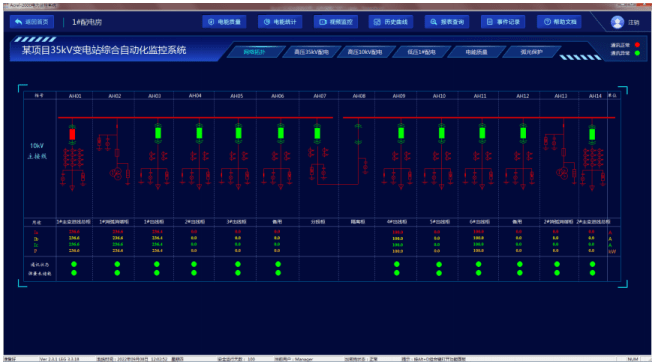Click the green breaker in cabinet AH14

[592, 134]
